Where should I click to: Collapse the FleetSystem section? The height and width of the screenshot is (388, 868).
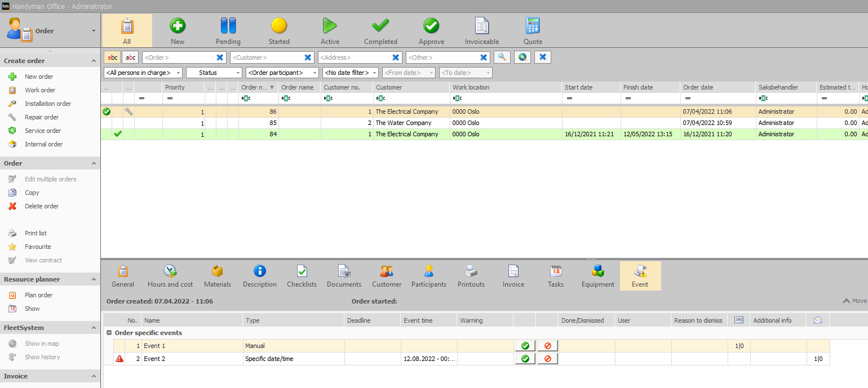94,328
